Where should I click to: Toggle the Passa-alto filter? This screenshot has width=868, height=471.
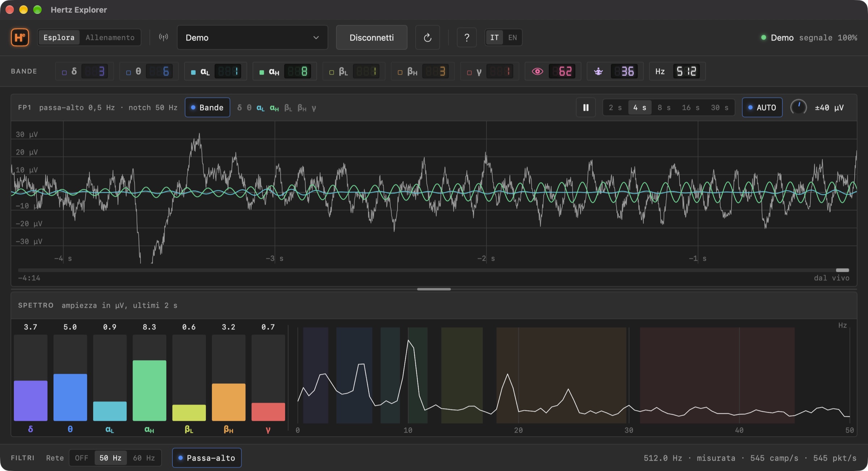207,458
